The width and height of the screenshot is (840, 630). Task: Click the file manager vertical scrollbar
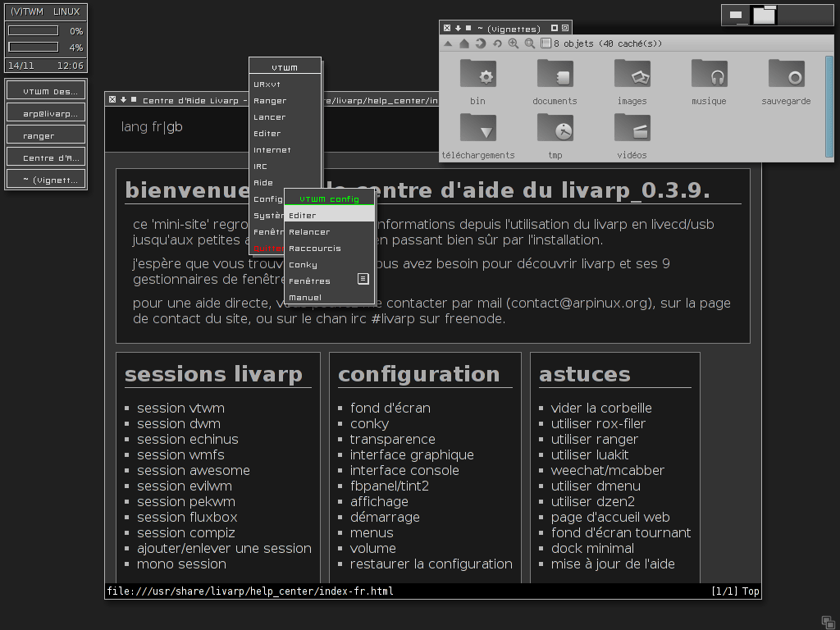click(x=829, y=106)
